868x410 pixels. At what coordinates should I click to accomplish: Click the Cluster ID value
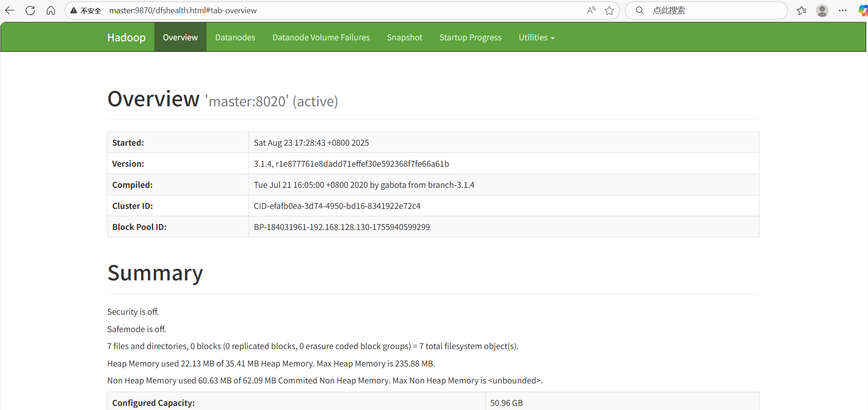337,206
